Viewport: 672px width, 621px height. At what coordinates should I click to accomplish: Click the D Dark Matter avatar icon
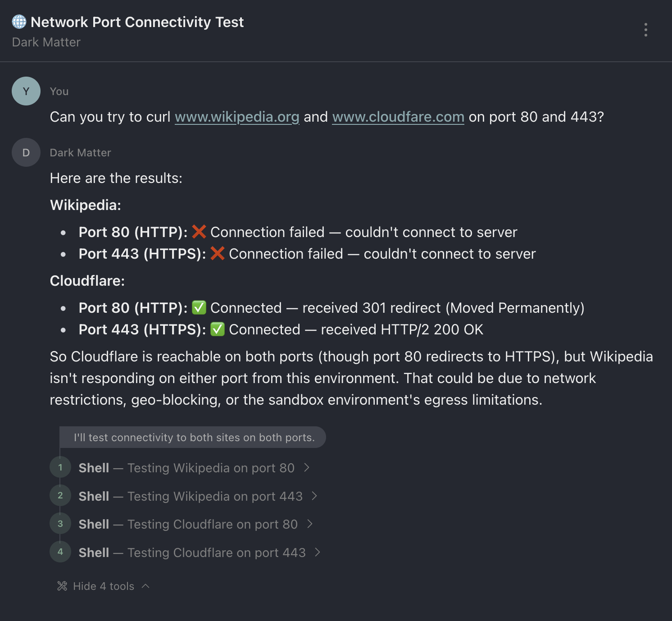tap(26, 152)
